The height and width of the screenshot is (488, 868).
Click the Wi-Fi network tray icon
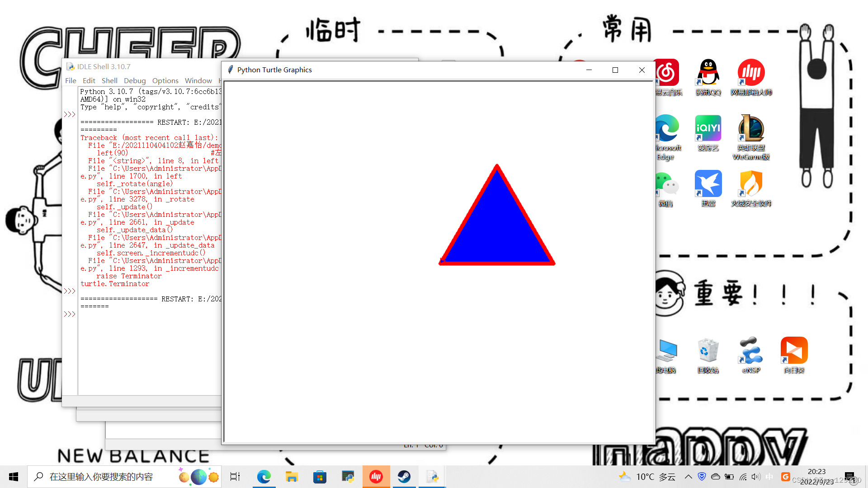coord(743,477)
